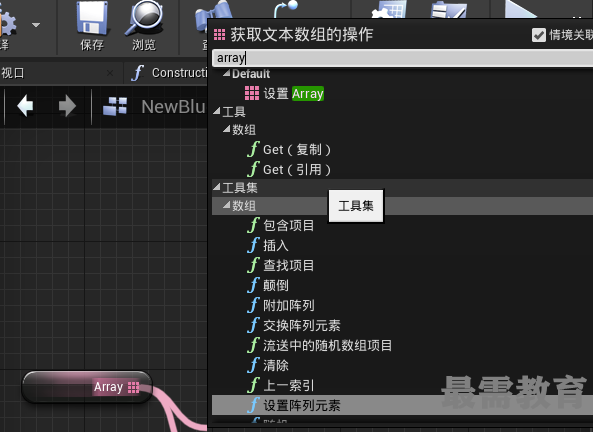Click the Save (保存) toolbar icon
This screenshot has height=432, width=593.
[92, 19]
